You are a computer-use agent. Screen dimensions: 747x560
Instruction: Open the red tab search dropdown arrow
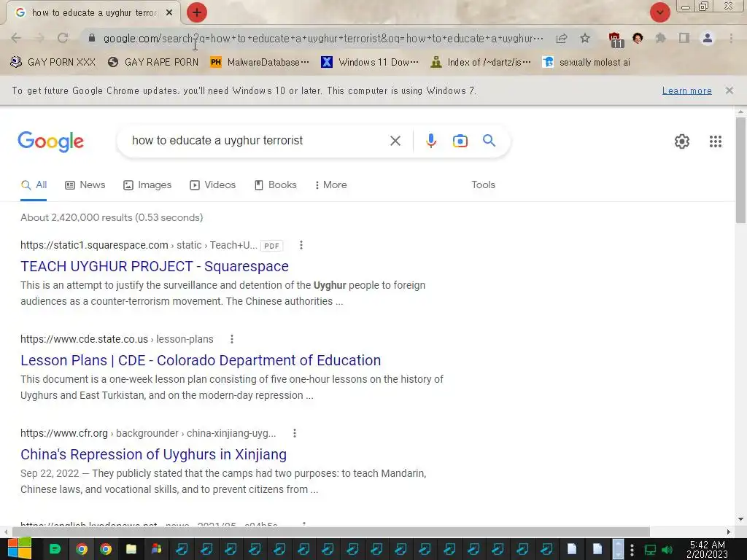659,12
